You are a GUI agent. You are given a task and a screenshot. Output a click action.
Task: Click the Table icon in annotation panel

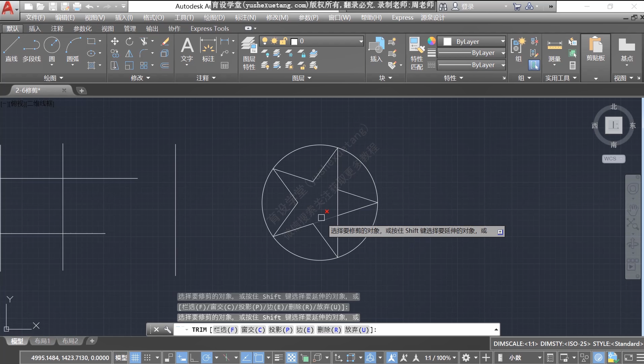pyautogui.click(x=225, y=65)
